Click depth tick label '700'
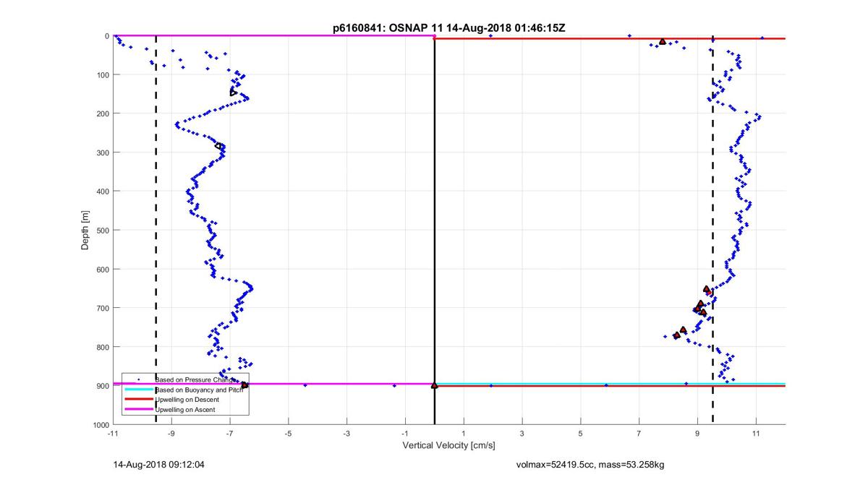 (102, 308)
